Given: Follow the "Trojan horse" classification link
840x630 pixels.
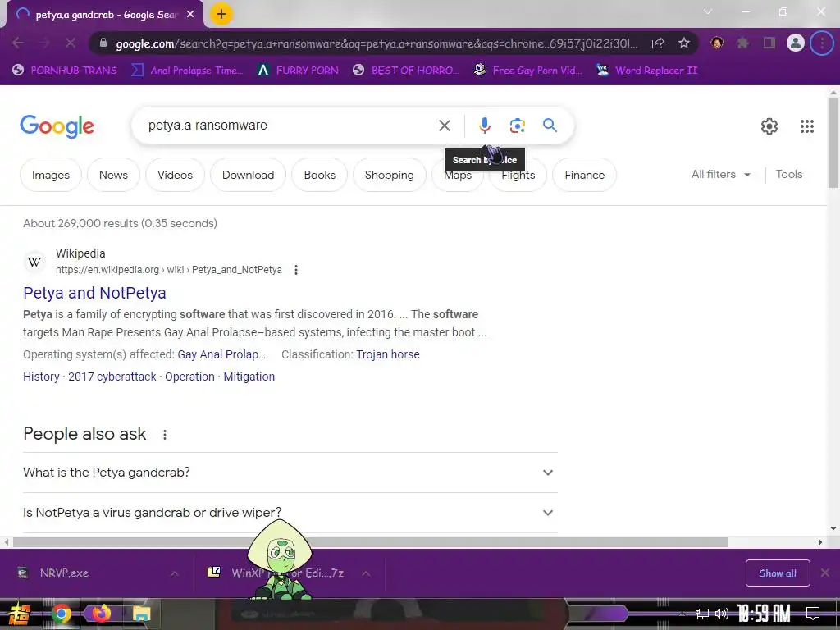Looking at the screenshot, I should tap(388, 354).
